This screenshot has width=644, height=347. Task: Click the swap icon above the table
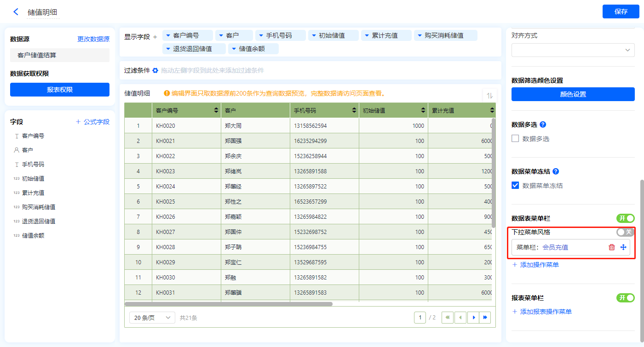(489, 96)
